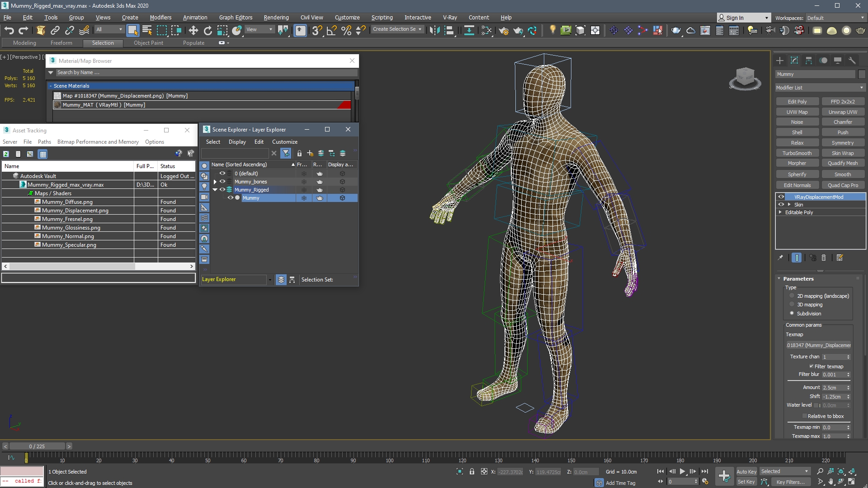
Task: Click the Auto Key button
Action: tap(746, 472)
